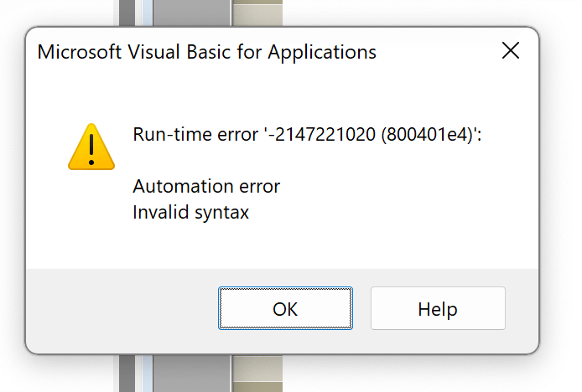This screenshot has height=392, width=582.
Task: Click the empty title bar space before the X
Action: pos(437,51)
